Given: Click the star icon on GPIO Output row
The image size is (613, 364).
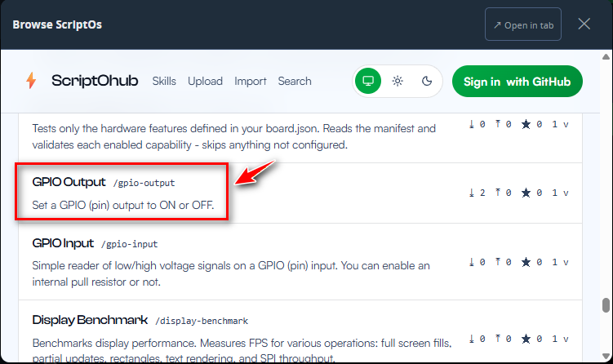Looking at the screenshot, I should click(x=526, y=193).
